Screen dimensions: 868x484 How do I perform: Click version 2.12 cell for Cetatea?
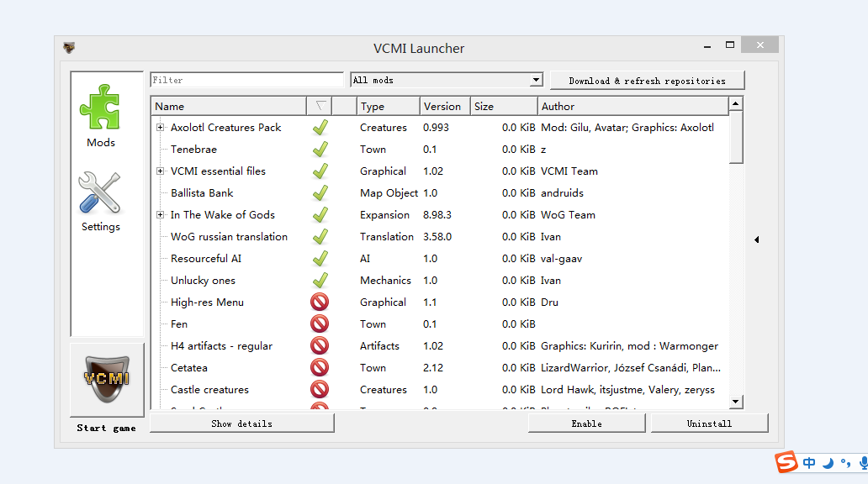(x=433, y=368)
